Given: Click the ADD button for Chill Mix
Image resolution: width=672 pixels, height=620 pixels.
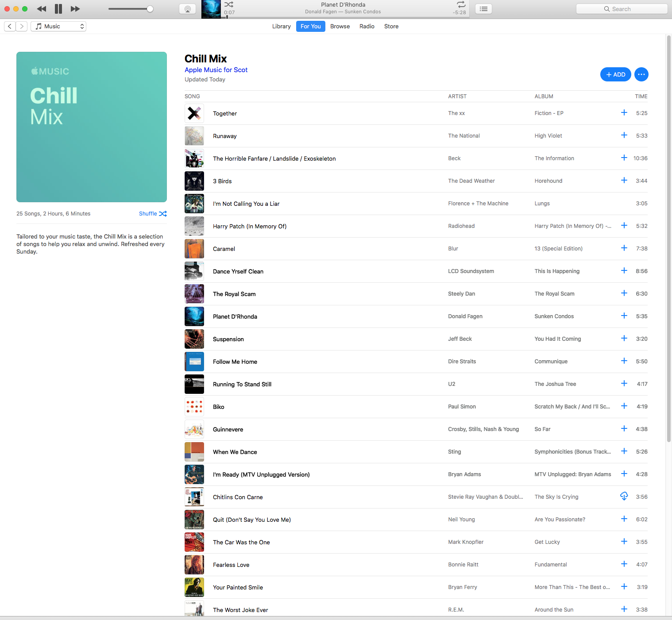Looking at the screenshot, I should coord(616,74).
